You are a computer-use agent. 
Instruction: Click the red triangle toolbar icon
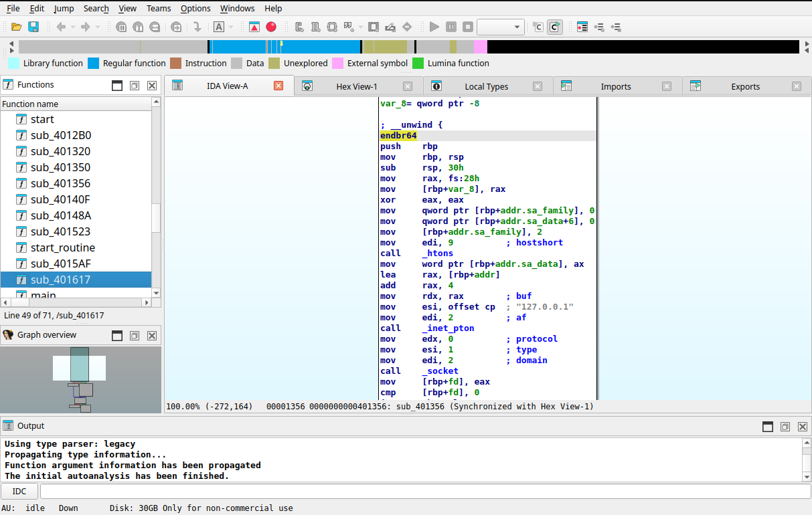[x=254, y=27]
